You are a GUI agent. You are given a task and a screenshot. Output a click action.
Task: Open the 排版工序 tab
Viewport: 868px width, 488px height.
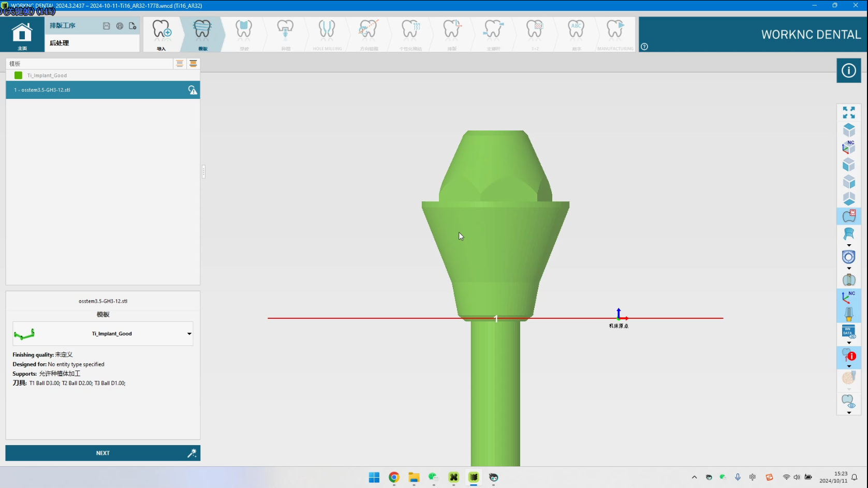[63, 25]
